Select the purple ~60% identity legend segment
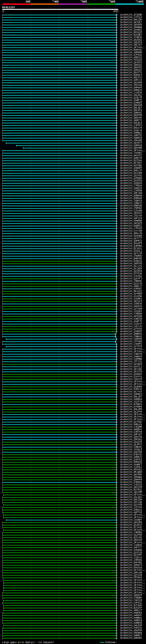This screenshot has width=146, height=644. click(73, 4)
